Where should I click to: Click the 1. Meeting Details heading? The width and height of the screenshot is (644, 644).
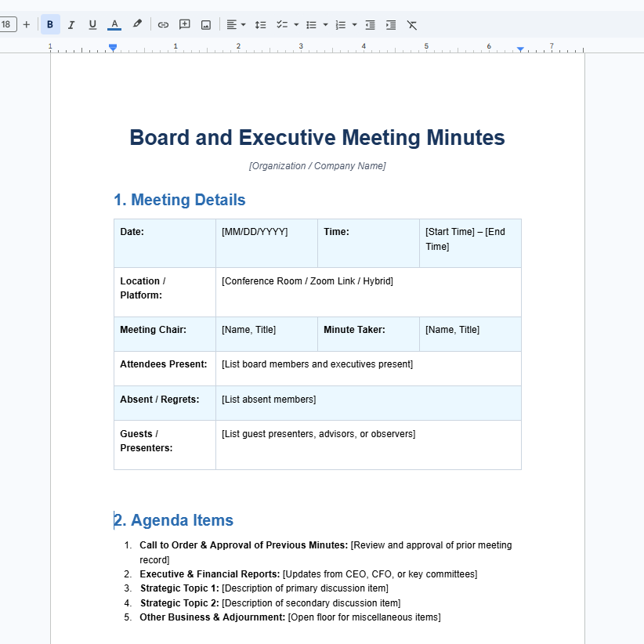click(179, 200)
